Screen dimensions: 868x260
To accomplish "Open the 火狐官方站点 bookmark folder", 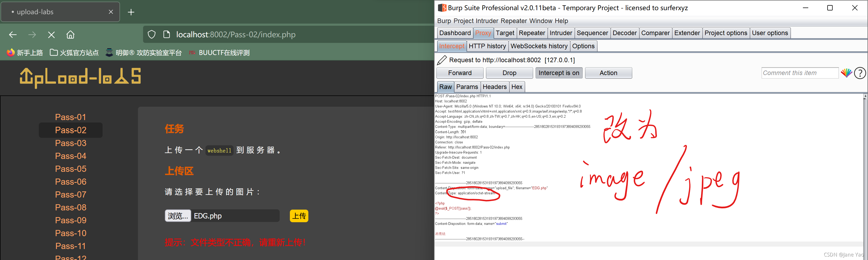I will click(x=74, y=53).
